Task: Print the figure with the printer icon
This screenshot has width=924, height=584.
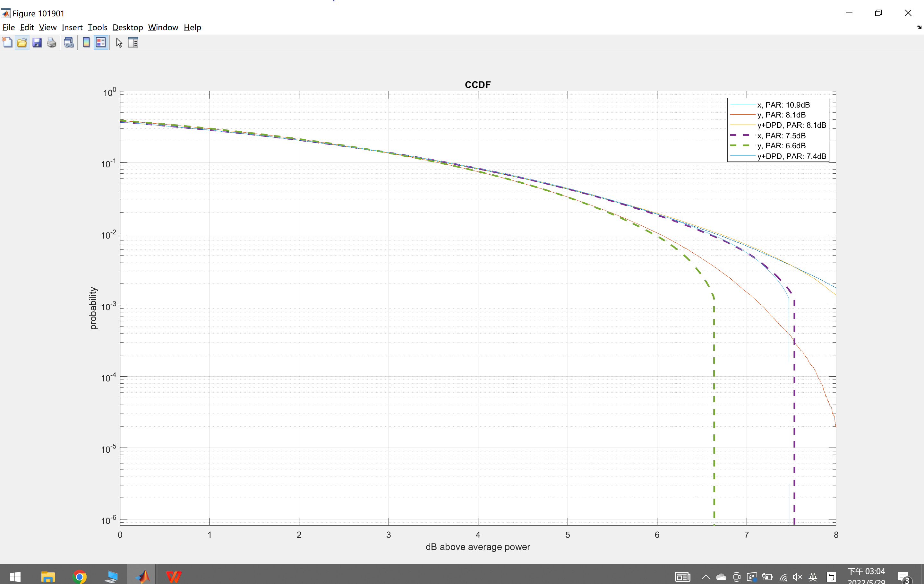Action: (51, 43)
